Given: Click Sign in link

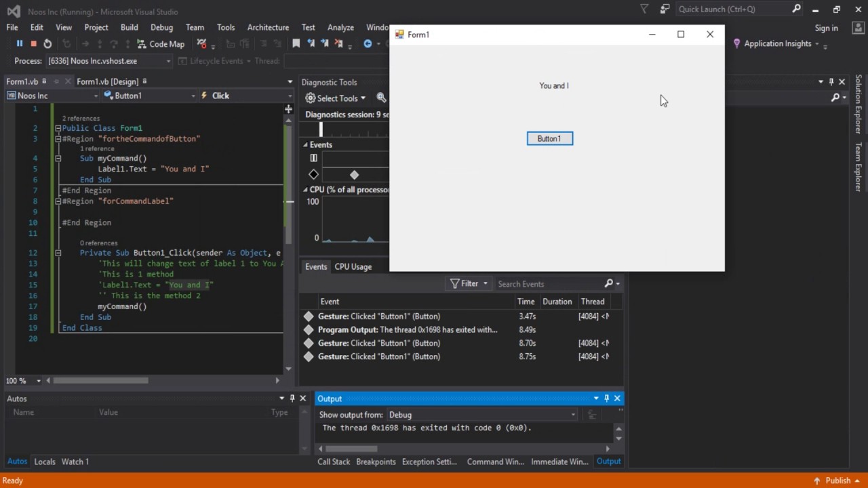Looking at the screenshot, I should point(826,28).
